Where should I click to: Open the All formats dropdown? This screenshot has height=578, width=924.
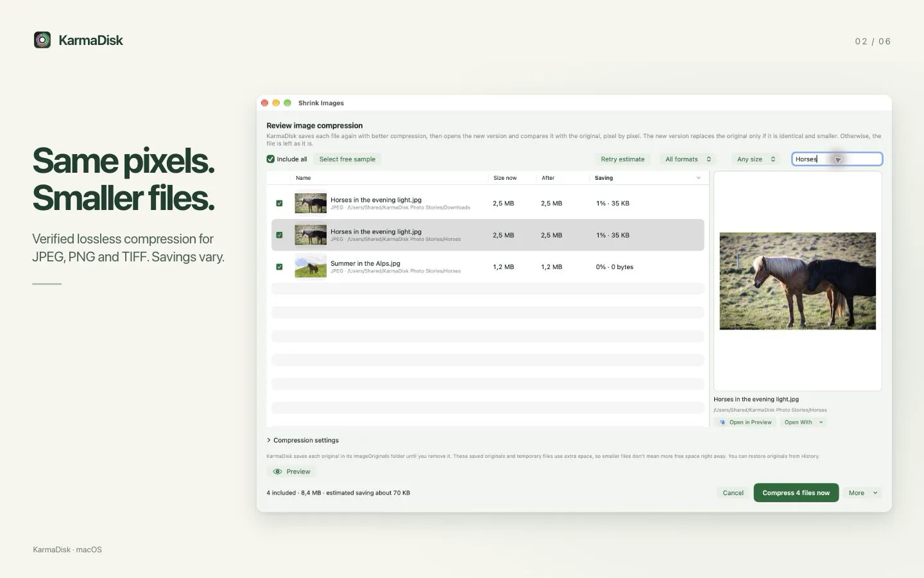click(x=688, y=159)
